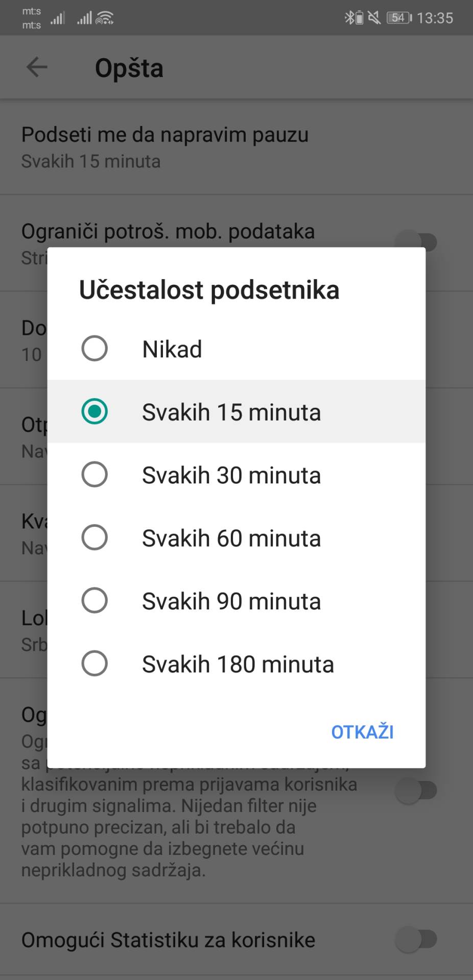The height and width of the screenshot is (980, 473).
Task: Tap the Wi-Fi signal icon
Action: pos(105,17)
